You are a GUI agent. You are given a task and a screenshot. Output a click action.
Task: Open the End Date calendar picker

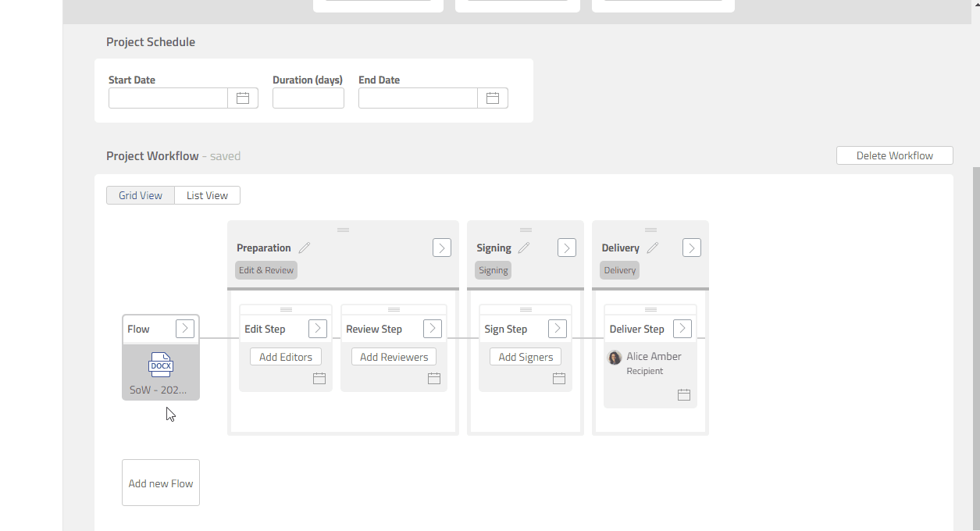(493, 98)
